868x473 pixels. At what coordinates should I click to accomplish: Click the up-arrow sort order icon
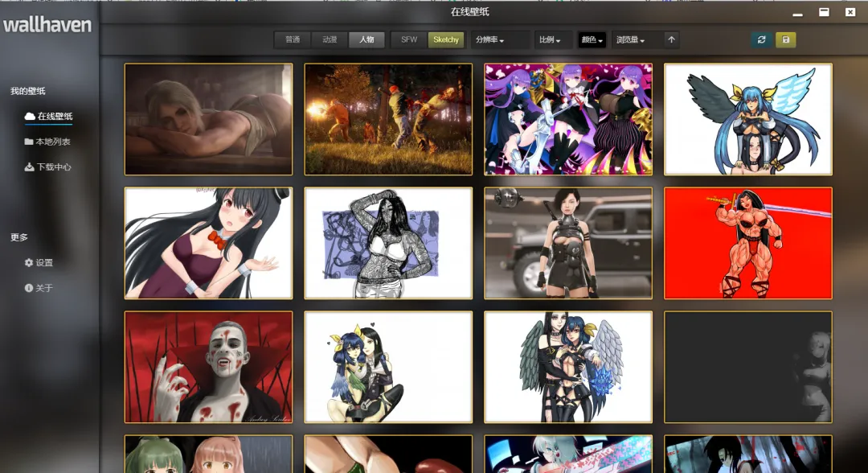tap(671, 40)
